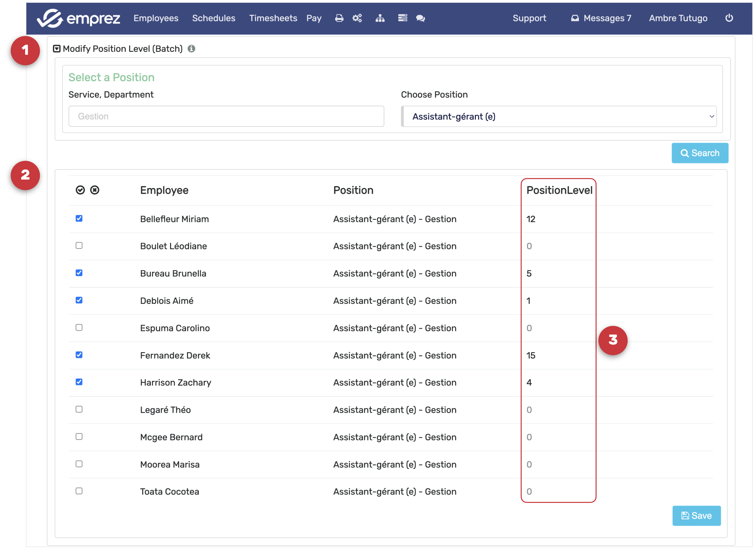Open the settings gears icon
This screenshot has width=756, height=550.
point(357,18)
